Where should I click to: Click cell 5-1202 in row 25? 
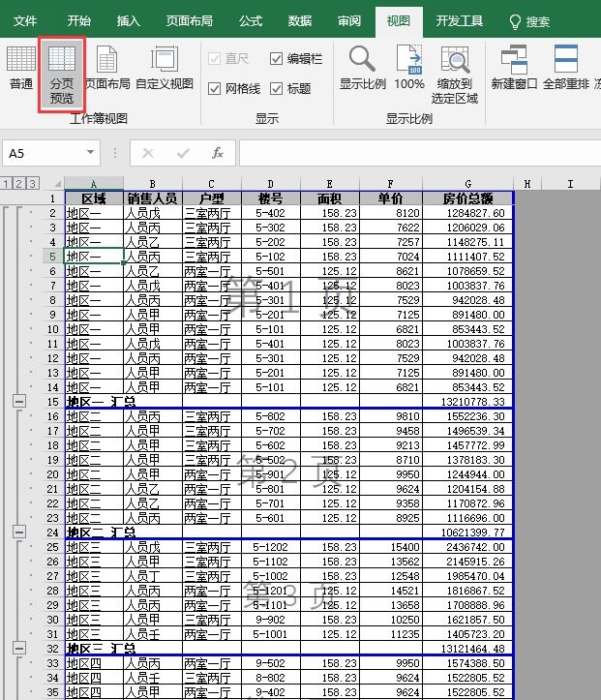(x=271, y=547)
